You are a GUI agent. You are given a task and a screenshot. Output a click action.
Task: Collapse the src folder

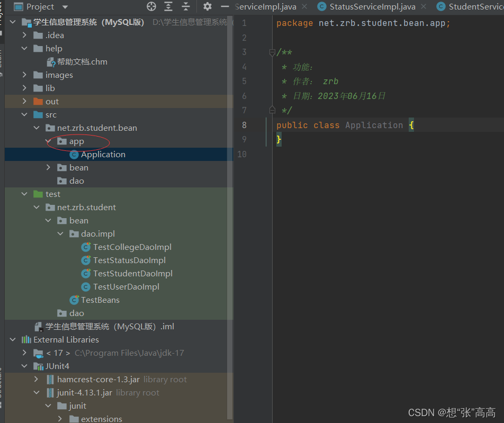point(24,114)
